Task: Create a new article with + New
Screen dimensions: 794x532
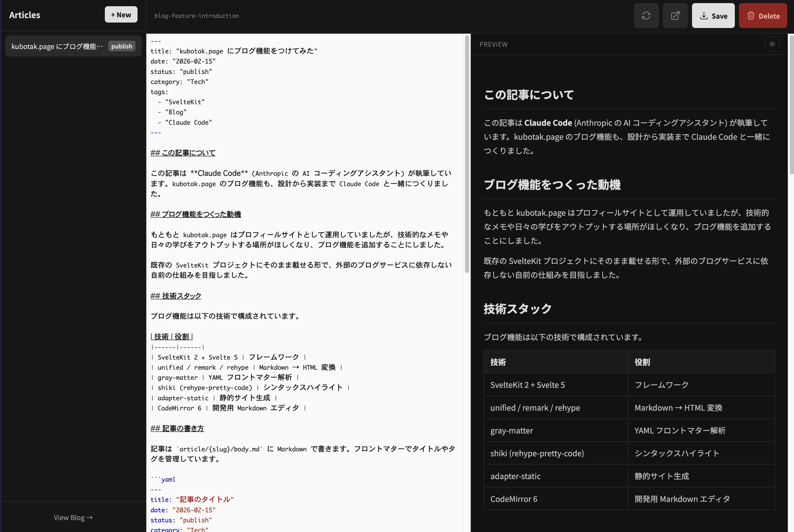Action: point(121,15)
